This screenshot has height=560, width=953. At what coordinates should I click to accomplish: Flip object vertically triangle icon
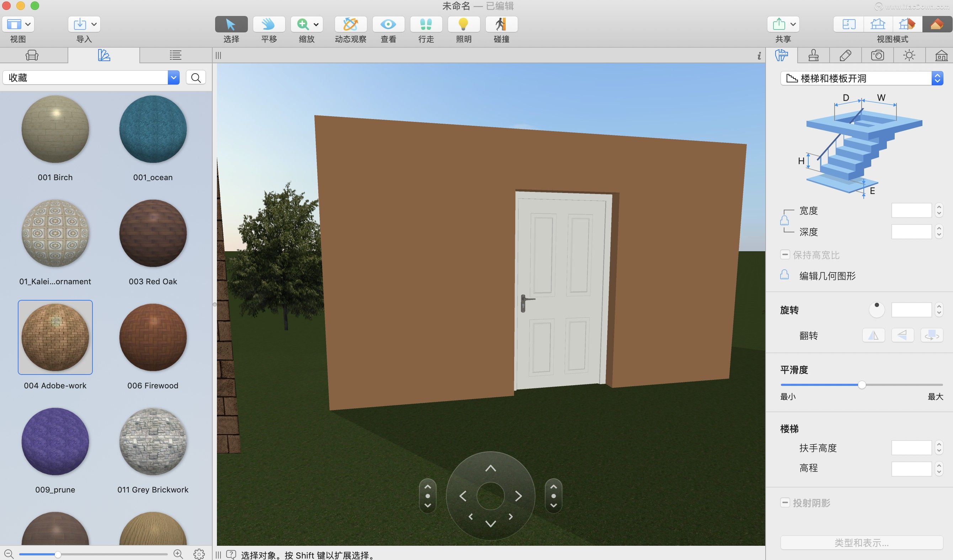tap(903, 335)
